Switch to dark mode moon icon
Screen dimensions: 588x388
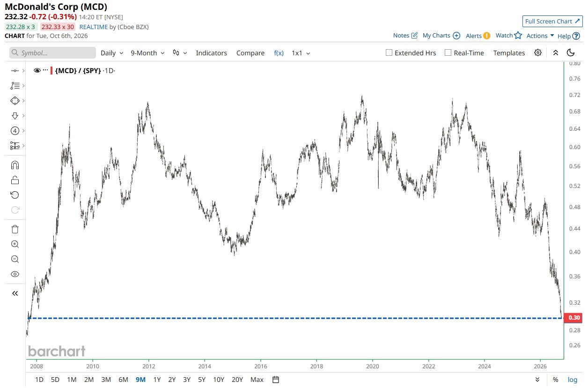coord(571,52)
